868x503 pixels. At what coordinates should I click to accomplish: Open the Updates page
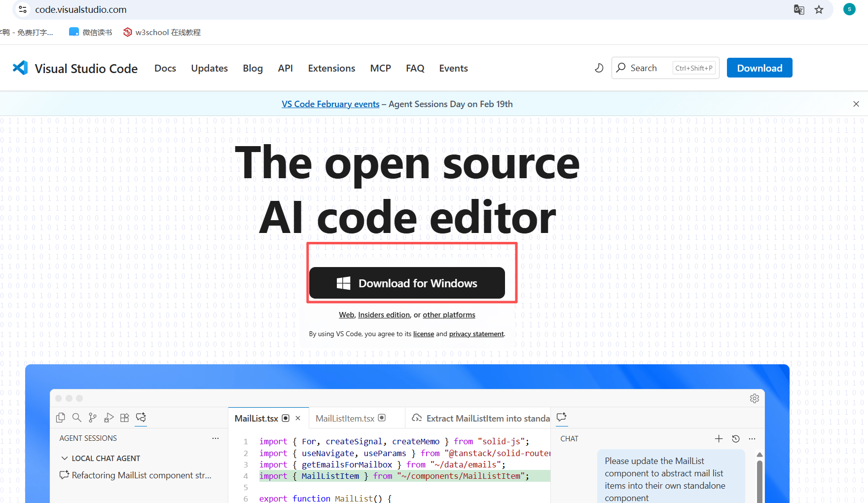(x=210, y=68)
